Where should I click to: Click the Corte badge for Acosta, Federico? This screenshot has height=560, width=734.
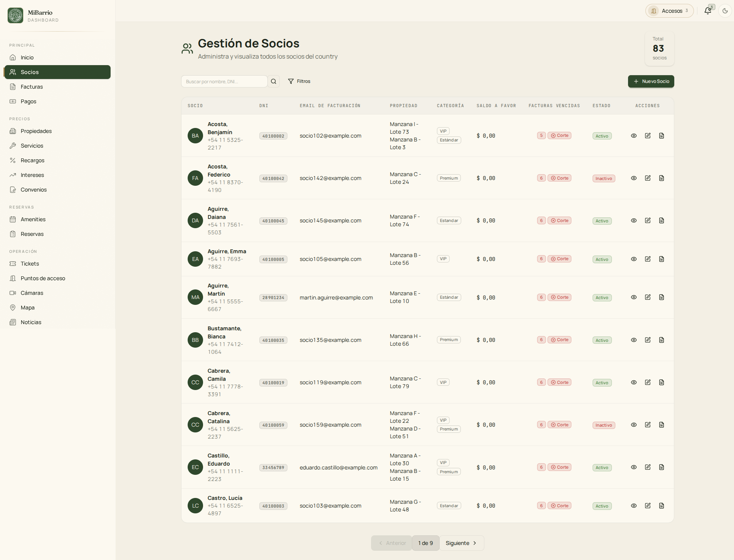559,178
